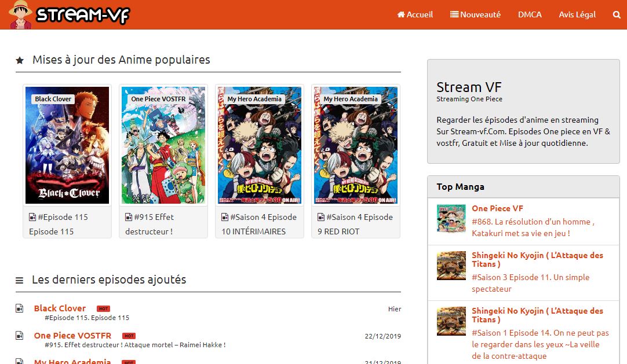Open One Piece VF title in Top Manga
The height and width of the screenshot is (364, 627).
pos(497,208)
